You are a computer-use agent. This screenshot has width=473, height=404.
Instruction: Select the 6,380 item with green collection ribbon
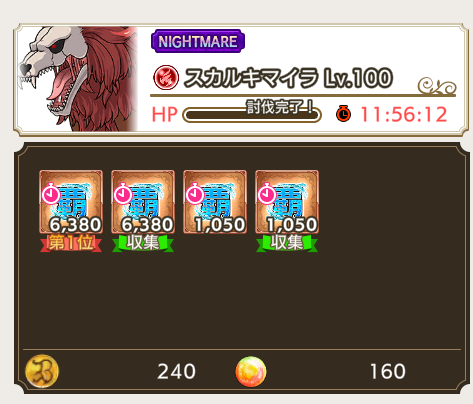click(143, 202)
